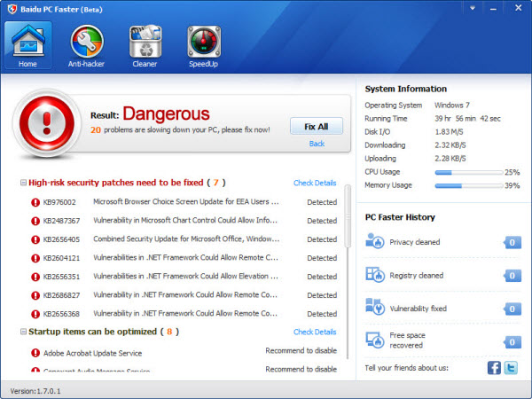Click the Free space recovered icon
The width and height of the screenshot is (532, 399).
click(x=375, y=340)
